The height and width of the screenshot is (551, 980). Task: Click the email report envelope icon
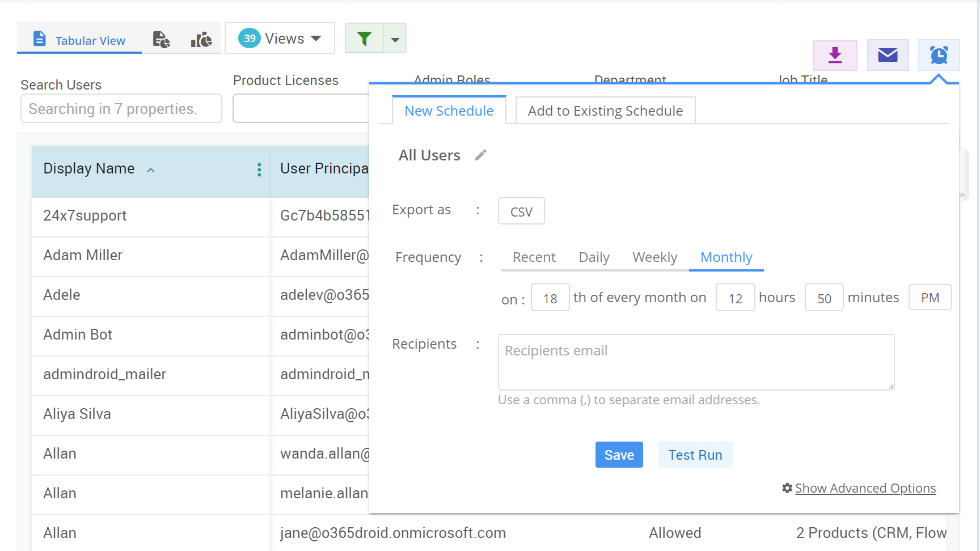point(888,55)
